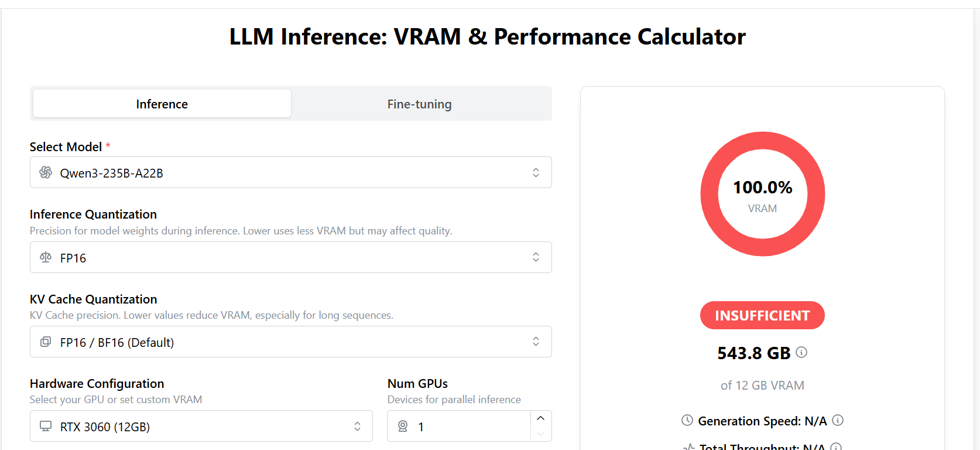Click the GPU count icon in Num GPUs field
Viewport: 980px width, 450px height.
click(x=403, y=426)
